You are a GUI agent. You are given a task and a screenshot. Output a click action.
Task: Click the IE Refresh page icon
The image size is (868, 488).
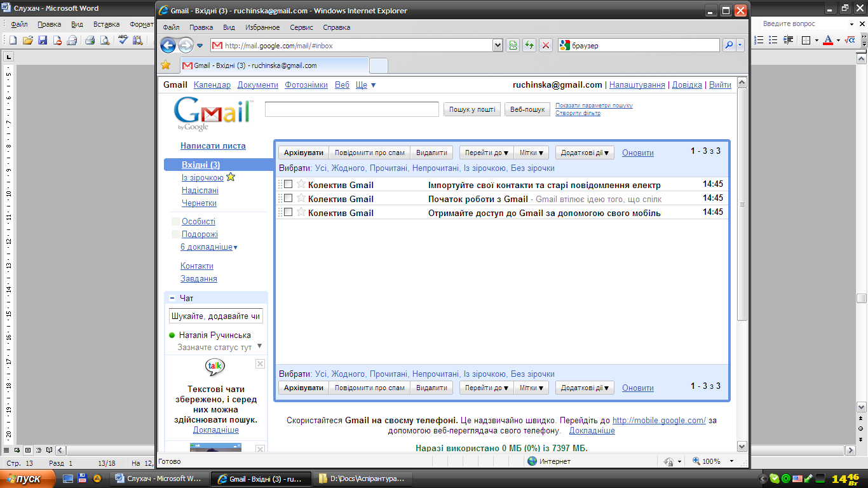point(529,45)
